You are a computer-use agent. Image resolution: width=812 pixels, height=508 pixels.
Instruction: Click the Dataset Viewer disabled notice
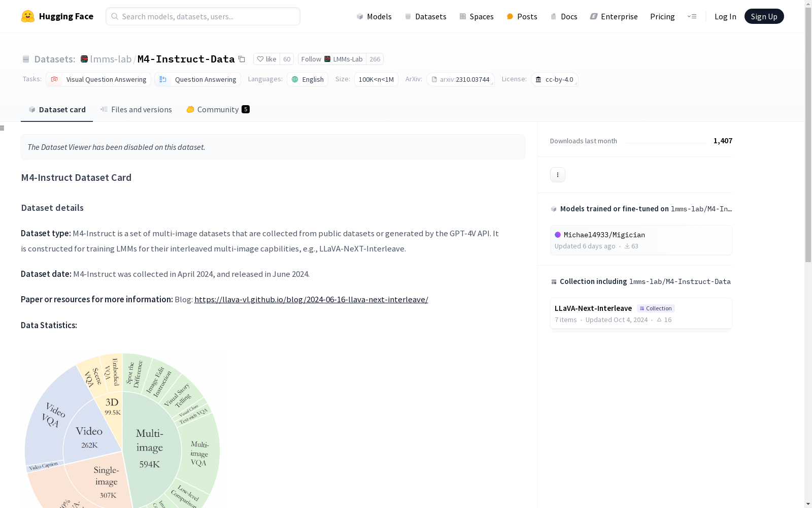pos(273,147)
